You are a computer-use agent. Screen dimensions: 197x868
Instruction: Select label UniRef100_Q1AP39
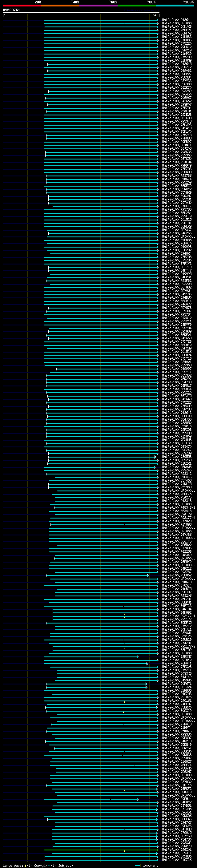click(177, 54)
